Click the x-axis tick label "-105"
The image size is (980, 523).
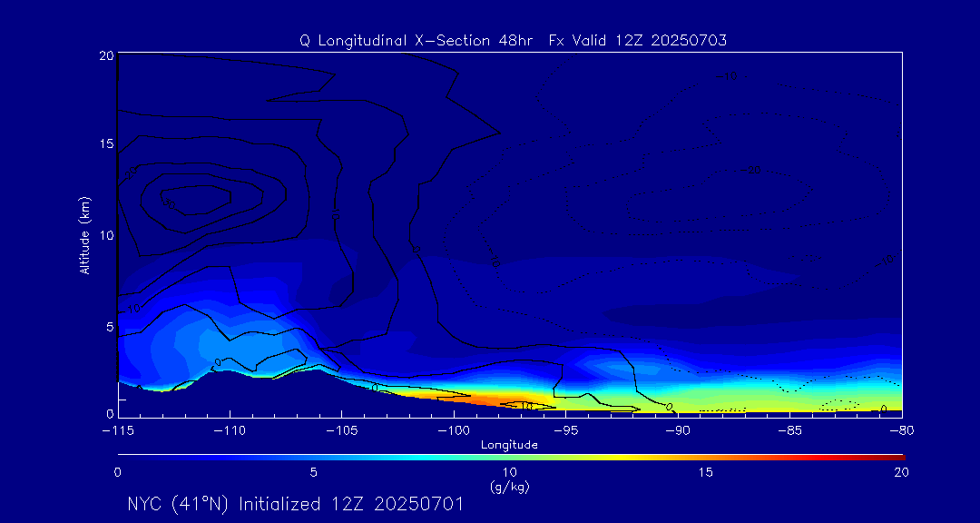342,431
